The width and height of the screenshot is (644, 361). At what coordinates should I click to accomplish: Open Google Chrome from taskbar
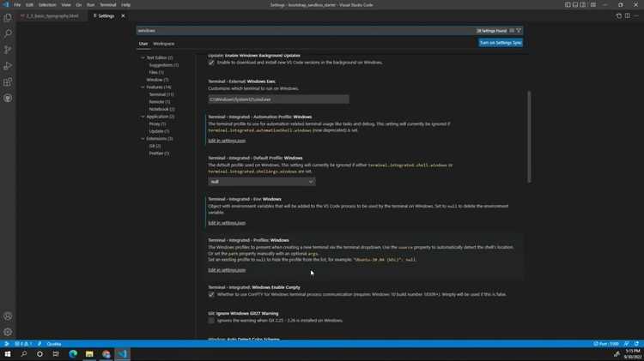pyautogui.click(x=106, y=354)
